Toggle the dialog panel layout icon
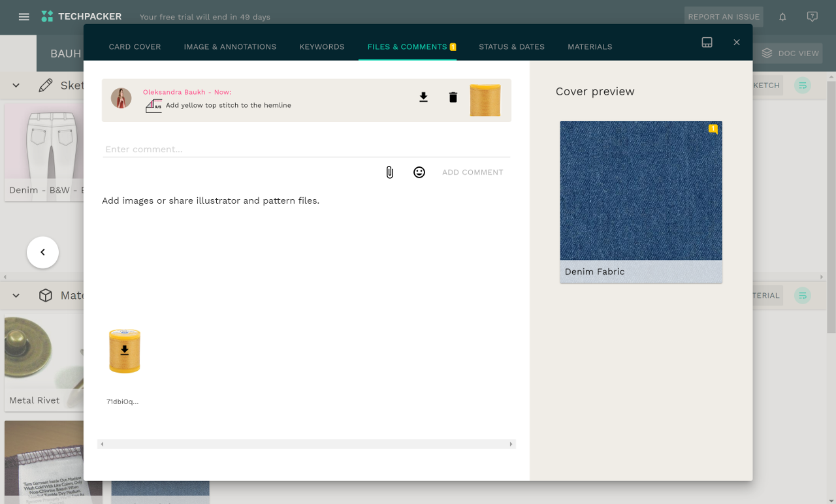This screenshot has width=836, height=504. coord(707,42)
